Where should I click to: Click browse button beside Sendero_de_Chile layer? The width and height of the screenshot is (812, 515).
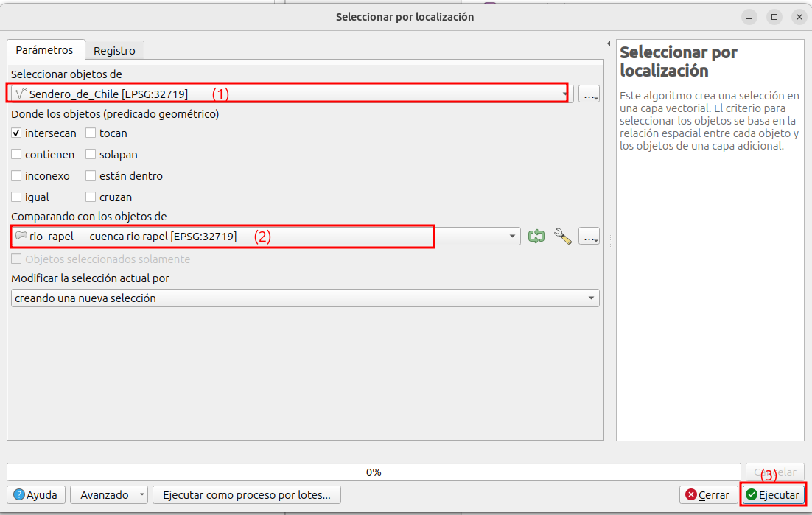589,94
